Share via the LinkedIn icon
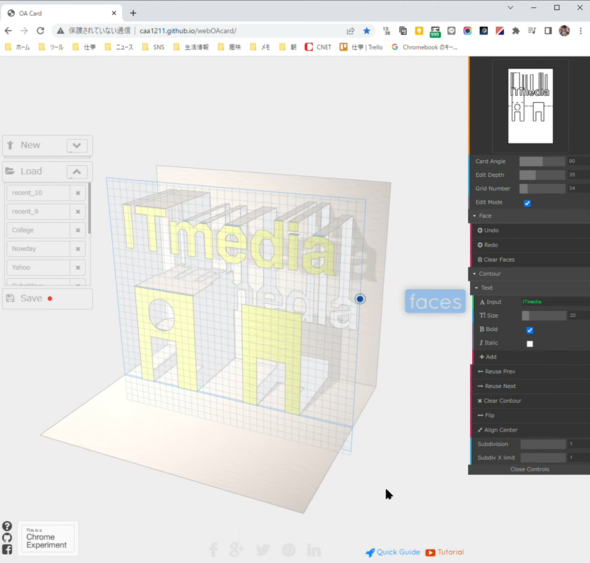The width and height of the screenshot is (590, 563). (314, 550)
